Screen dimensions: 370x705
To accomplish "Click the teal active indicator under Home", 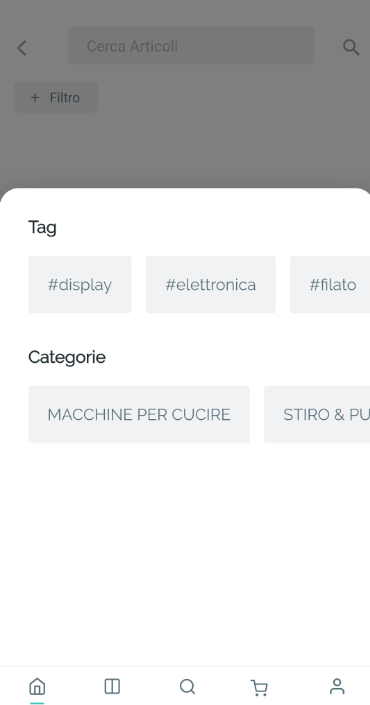I will [x=37, y=703].
